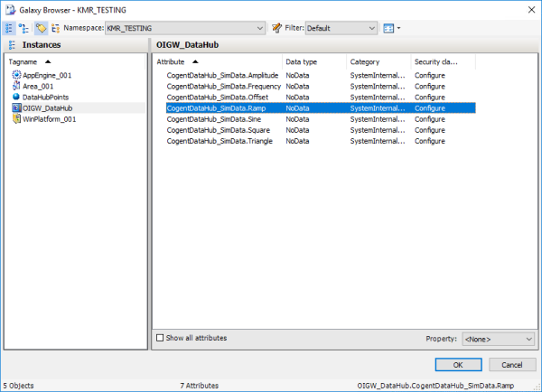Click NoData cell in Square row
This screenshot has height=392, width=542.
pyautogui.click(x=297, y=130)
